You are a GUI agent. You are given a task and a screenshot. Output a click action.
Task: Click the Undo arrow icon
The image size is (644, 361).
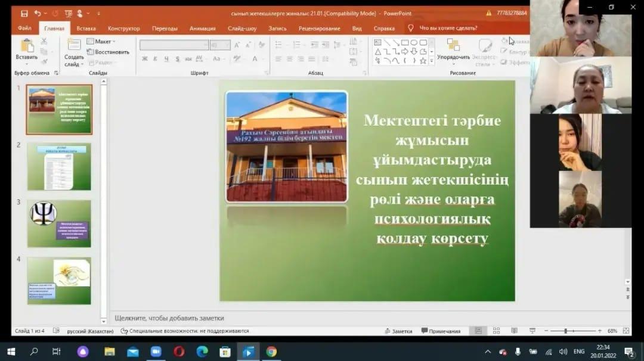coord(38,13)
